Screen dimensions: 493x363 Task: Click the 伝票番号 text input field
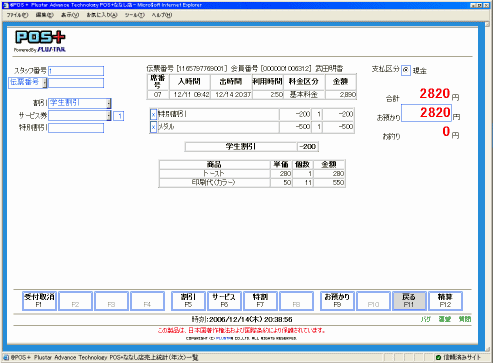[76, 83]
